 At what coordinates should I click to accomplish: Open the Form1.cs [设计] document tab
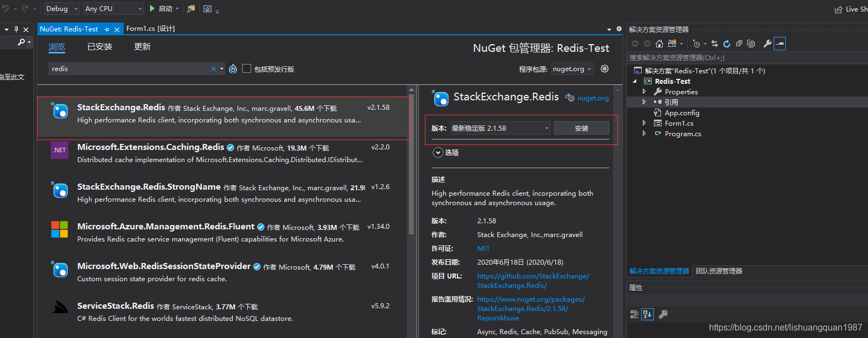tap(150, 29)
